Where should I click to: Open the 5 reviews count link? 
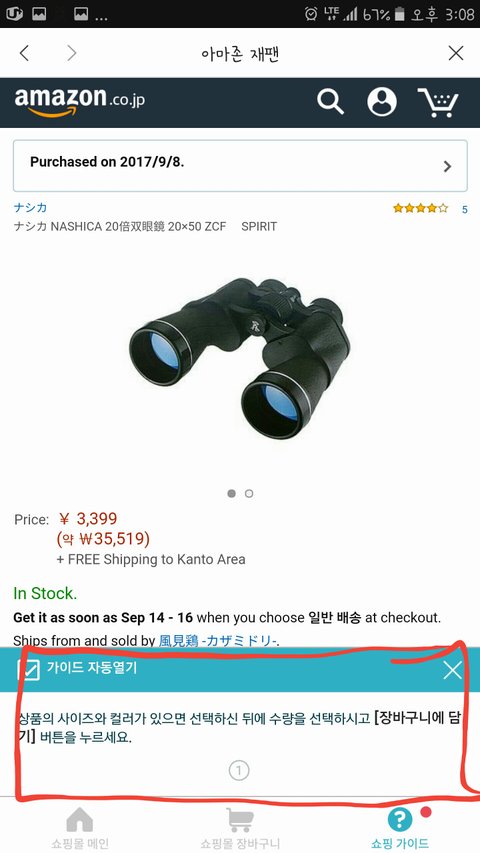point(464,209)
